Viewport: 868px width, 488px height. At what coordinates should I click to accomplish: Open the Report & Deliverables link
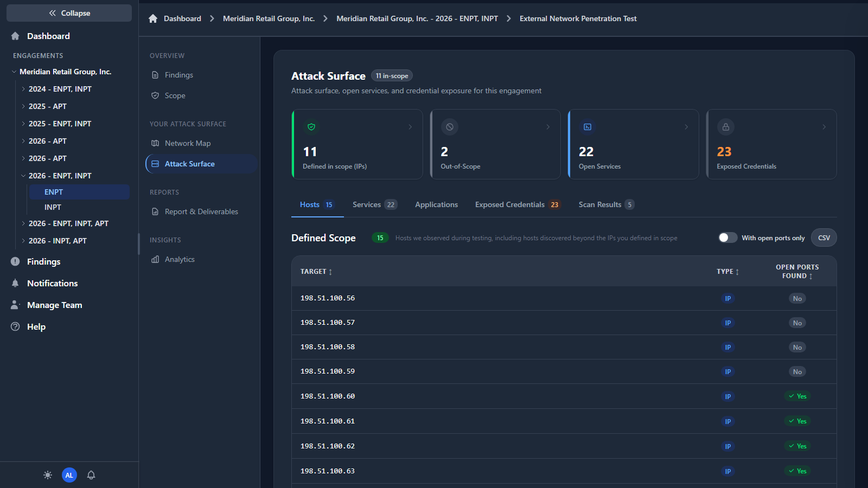click(201, 211)
